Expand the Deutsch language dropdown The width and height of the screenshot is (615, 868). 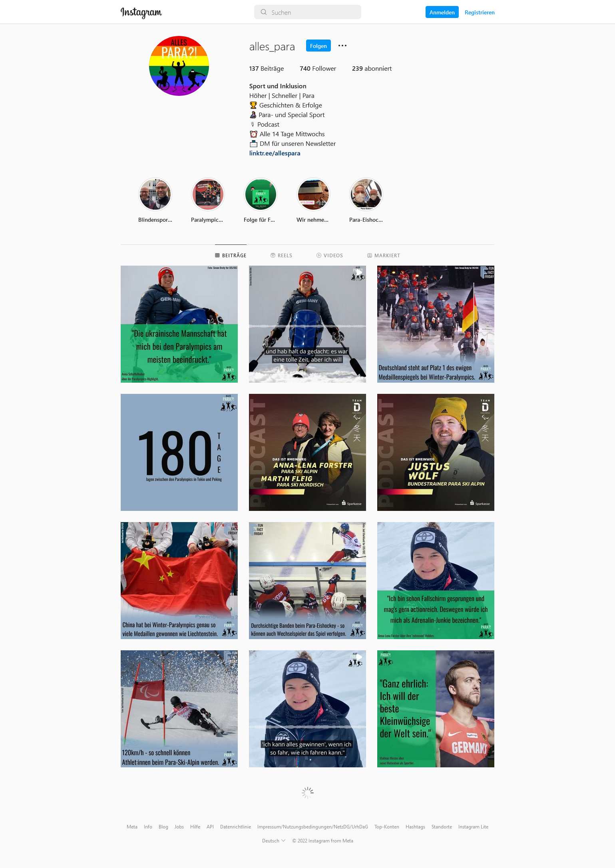pyautogui.click(x=274, y=840)
